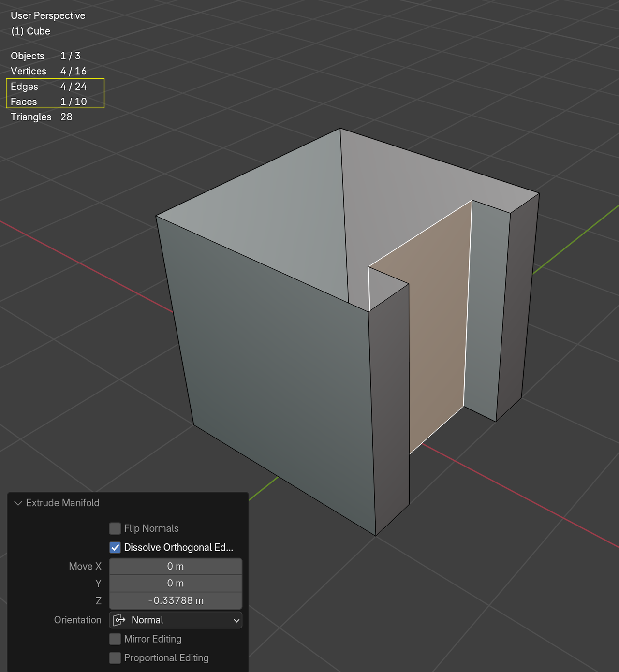
Task: Click the Extrude Manifold panel title
Action: click(62, 503)
